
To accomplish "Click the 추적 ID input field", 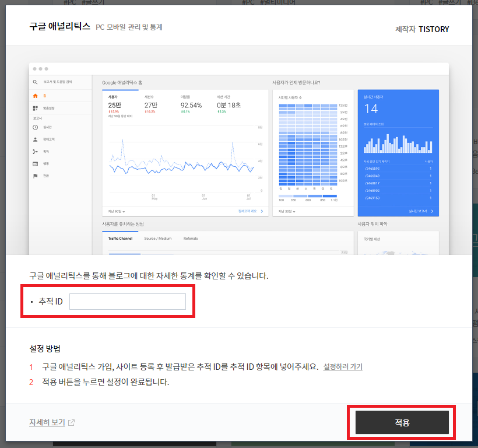I will click(x=128, y=302).
